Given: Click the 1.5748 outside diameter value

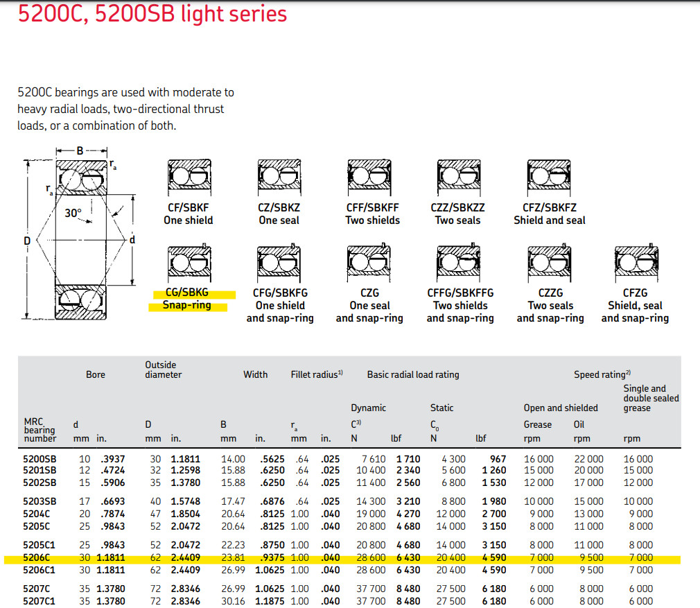Looking at the screenshot, I should (186, 501).
